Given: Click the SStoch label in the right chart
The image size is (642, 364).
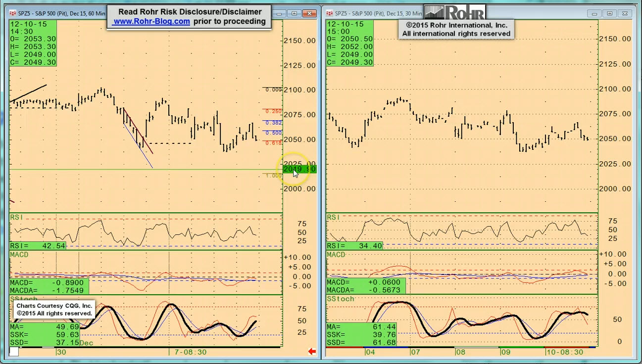Looking at the screenshot, I should (341, 299).
